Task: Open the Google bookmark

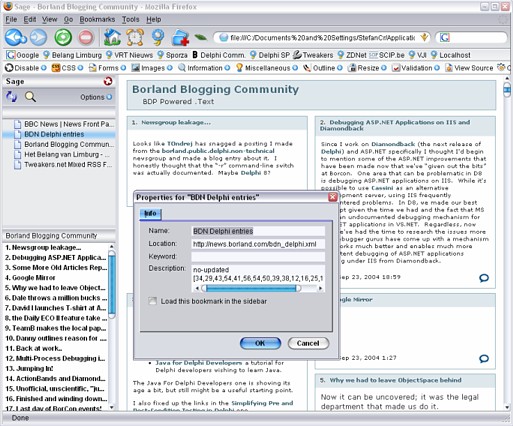Action: (23, 55)
